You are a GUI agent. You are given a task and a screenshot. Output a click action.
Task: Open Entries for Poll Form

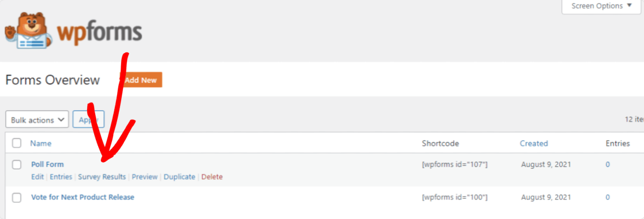[x=61, y=177]
